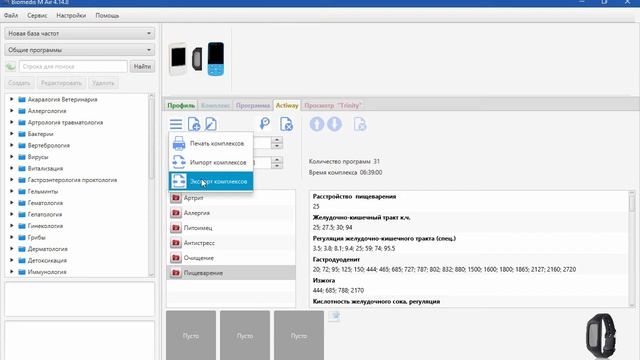Open the Общие программы dropdown
Image resolution: width=640 pixels, height=360 pixels.
click(x=80, y=50)
